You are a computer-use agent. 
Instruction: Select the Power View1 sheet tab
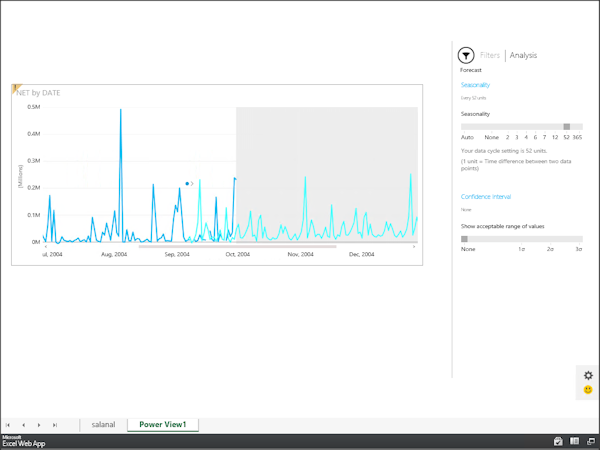[169, 425]
